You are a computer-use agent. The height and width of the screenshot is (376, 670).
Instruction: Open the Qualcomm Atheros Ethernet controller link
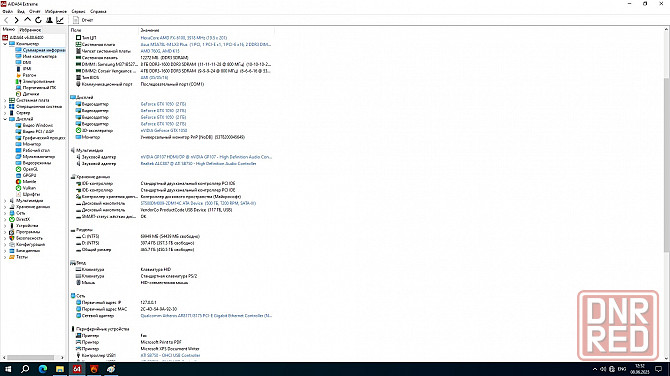pyautogui.click(x=206, y=316)
